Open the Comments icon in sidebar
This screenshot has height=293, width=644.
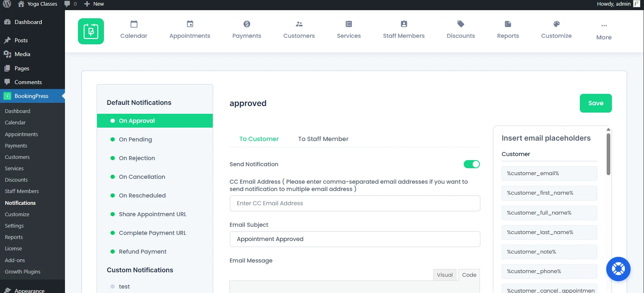pyautogui.click(x=7, y=82)
